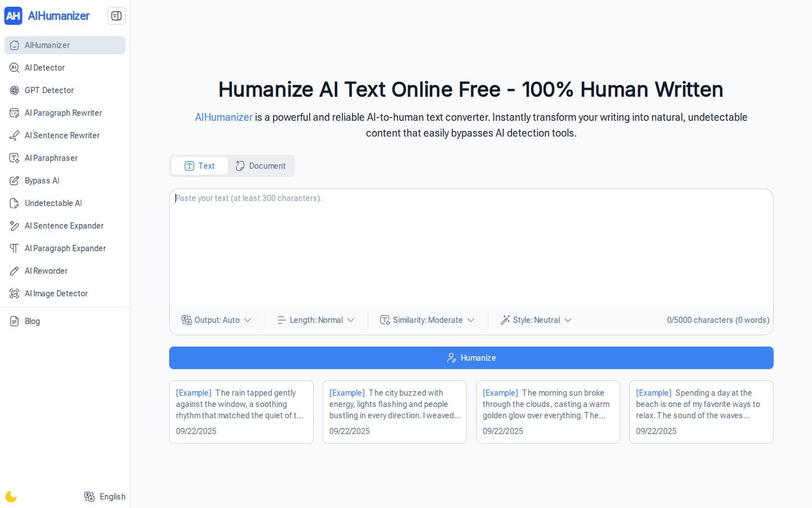The height and width of the screenshot is (508, 812).
Task: Click the AI Sentence Expander icon
Action: pyautogui.click(x=15, y=226)
